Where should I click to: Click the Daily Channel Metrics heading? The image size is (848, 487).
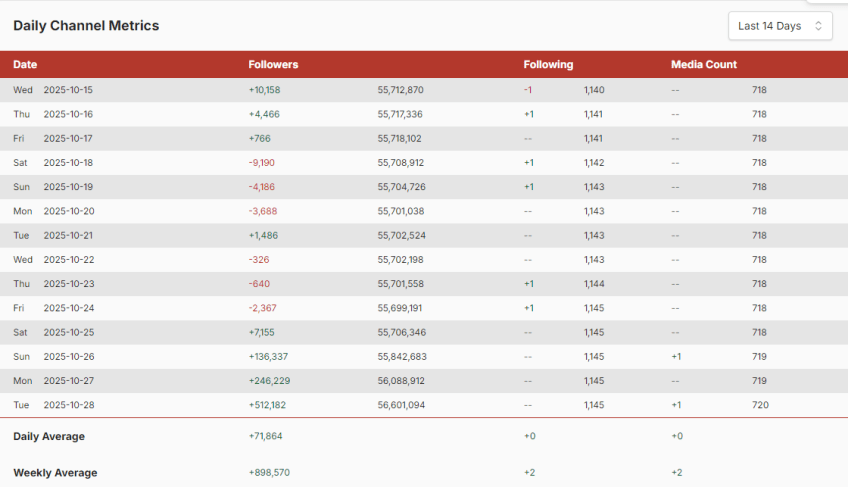click(x=86, y=26)
